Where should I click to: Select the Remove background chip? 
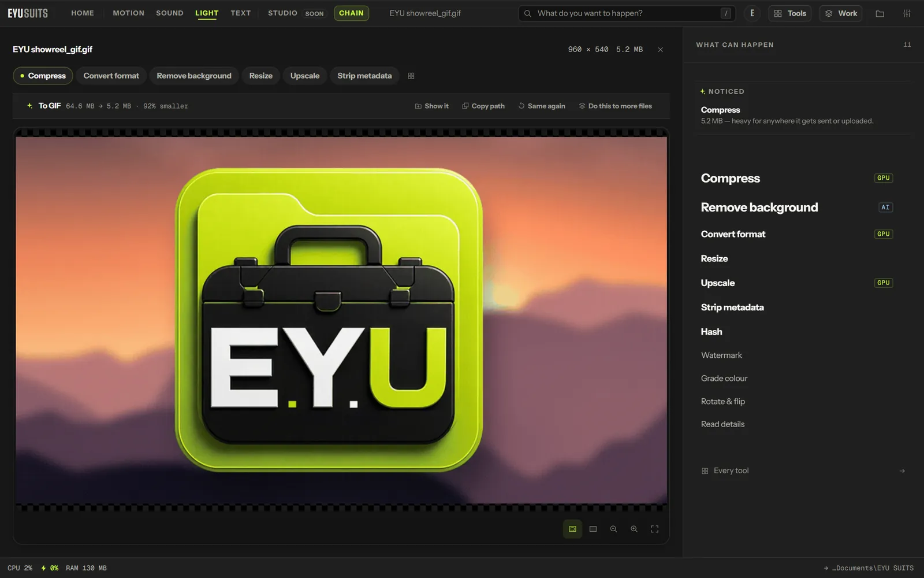coord(194,76)
